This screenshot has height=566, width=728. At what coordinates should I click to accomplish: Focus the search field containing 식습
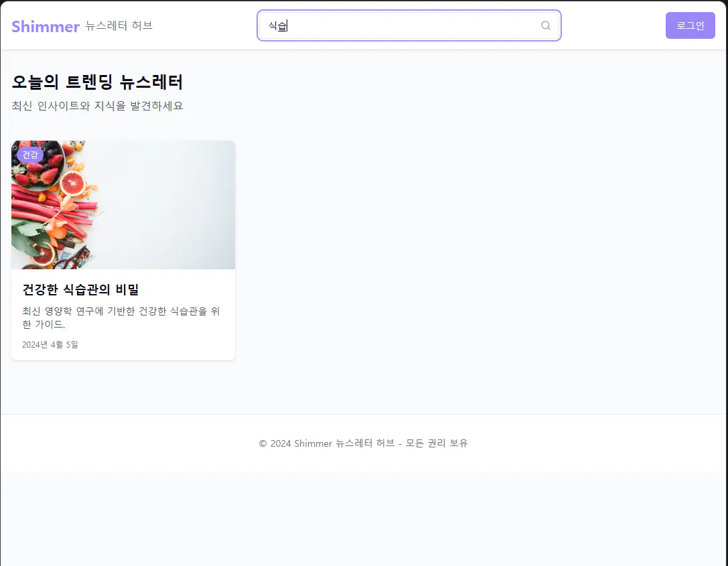click(x=409, y=25)
